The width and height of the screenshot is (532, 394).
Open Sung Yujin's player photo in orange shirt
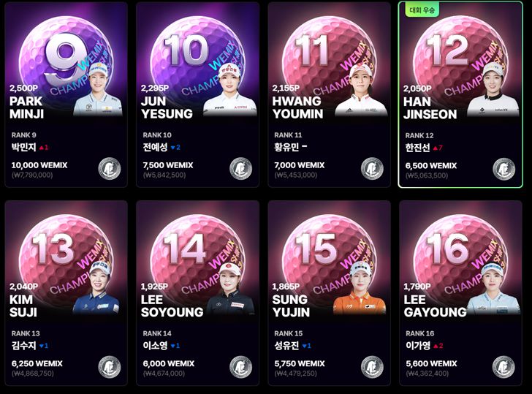[x=360, y=288]
